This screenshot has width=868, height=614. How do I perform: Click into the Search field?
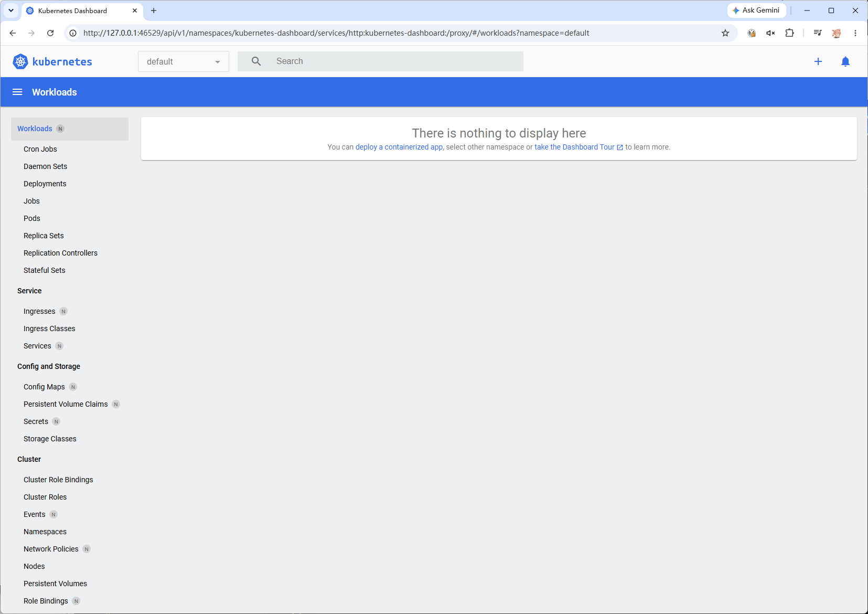[x=380, y=61]
